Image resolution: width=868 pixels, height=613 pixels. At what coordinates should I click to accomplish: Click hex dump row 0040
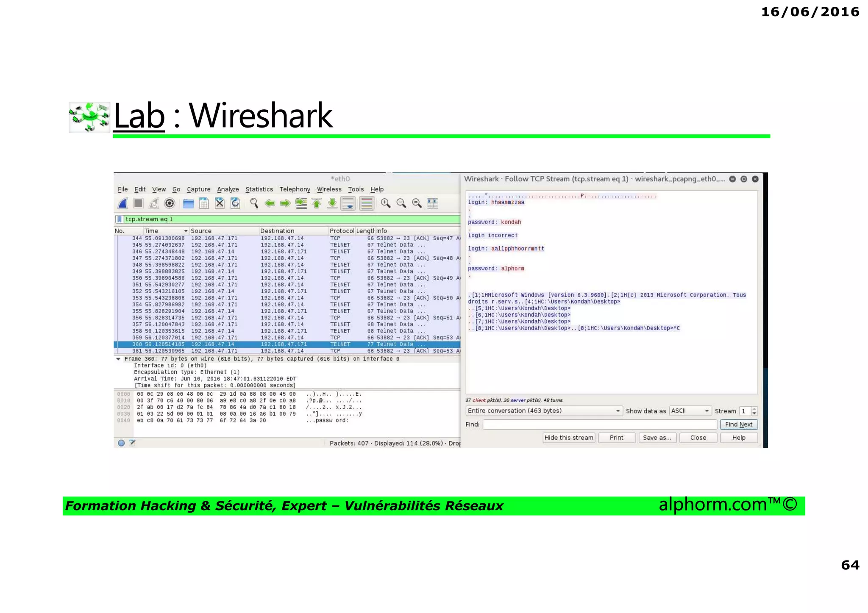click(233, 421)
